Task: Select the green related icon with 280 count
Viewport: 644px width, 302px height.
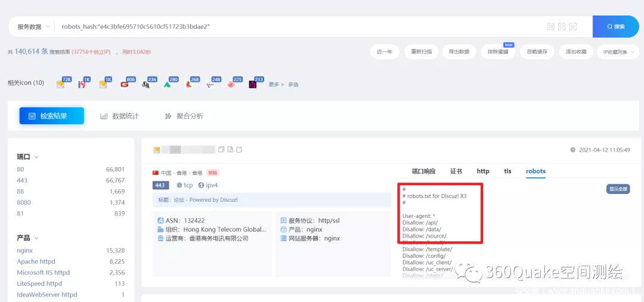Action: click(x=168, y=84)
